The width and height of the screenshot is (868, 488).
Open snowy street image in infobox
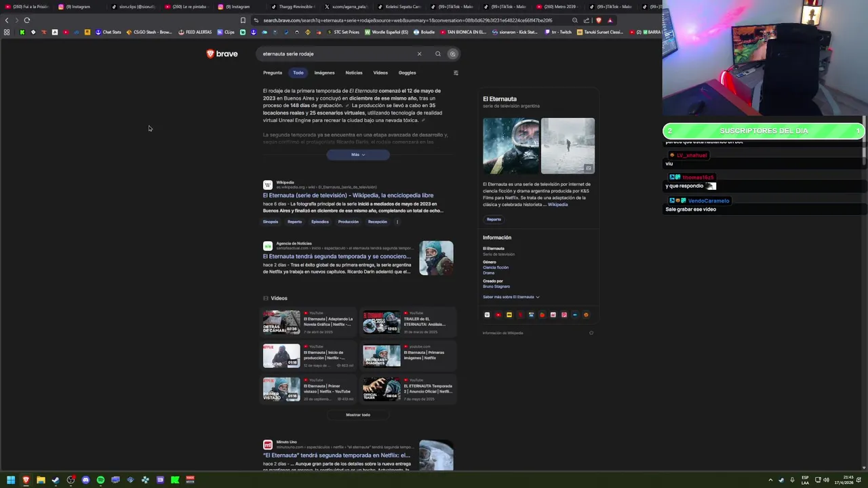click(x=568, y=146)
